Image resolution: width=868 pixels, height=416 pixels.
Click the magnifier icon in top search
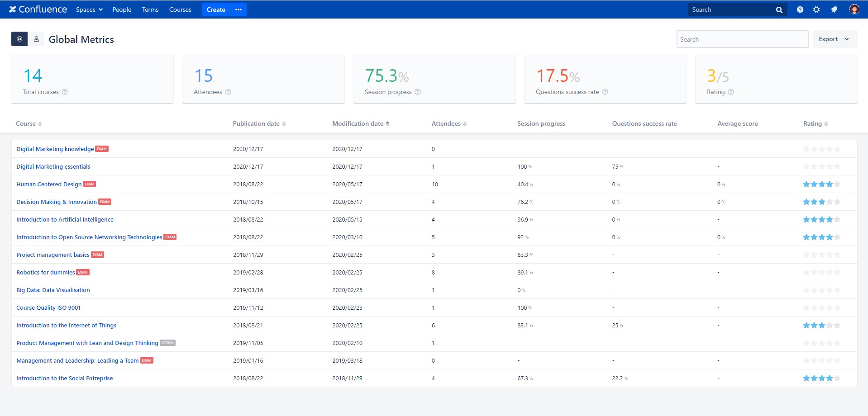[779, 10]
